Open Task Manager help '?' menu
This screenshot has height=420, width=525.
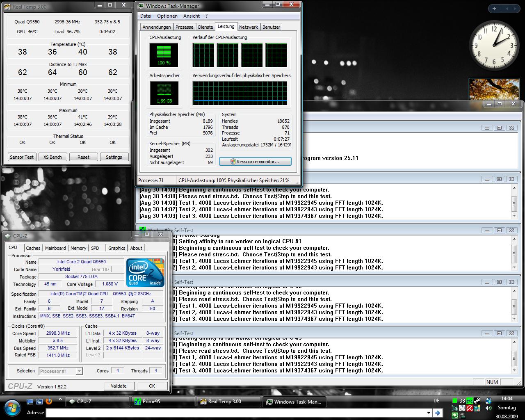point(206,16)
